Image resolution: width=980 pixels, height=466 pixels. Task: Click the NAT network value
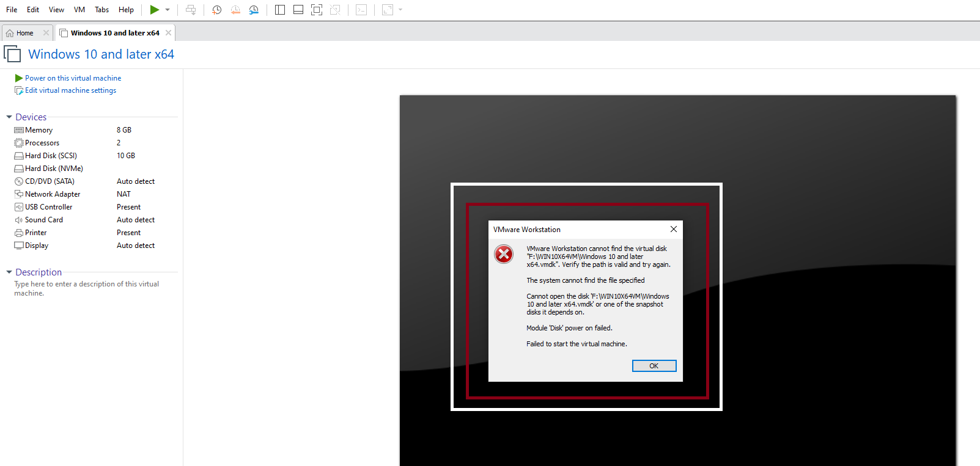123,194
